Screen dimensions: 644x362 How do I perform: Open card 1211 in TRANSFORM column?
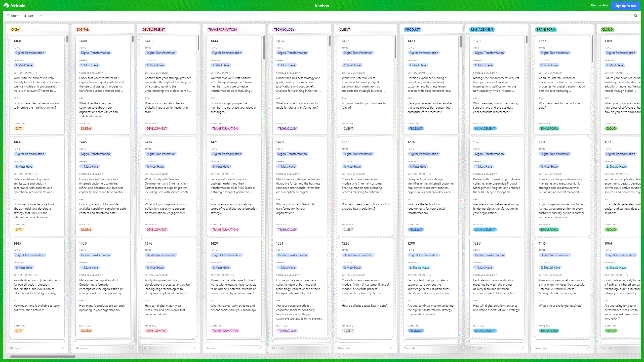(x=562, y=186)
